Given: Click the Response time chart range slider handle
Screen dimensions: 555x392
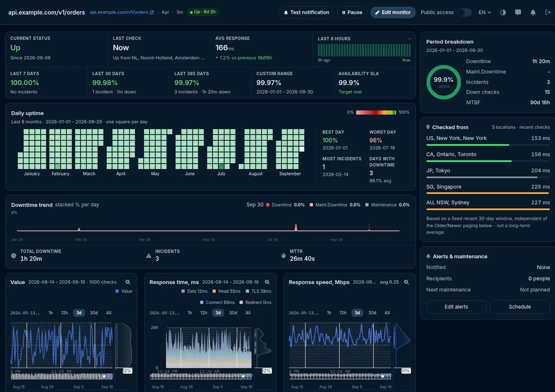Looking at the screenshot, I should click(243, 376).
